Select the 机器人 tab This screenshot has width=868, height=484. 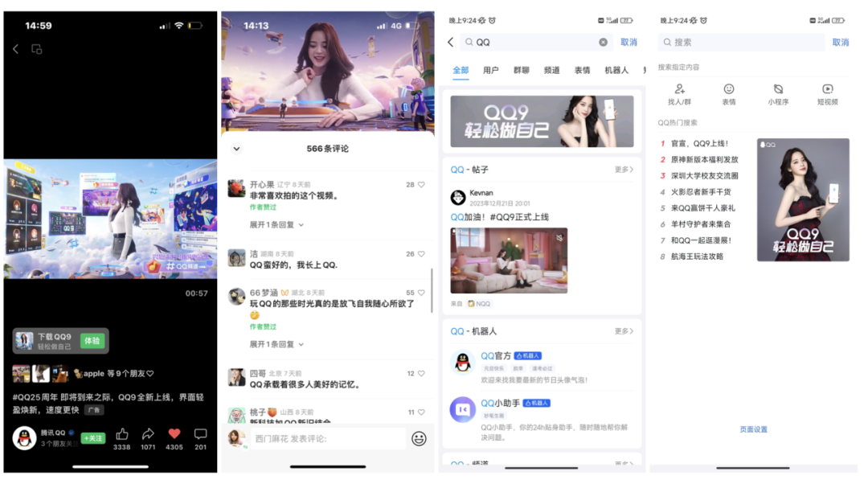[616, 70]
